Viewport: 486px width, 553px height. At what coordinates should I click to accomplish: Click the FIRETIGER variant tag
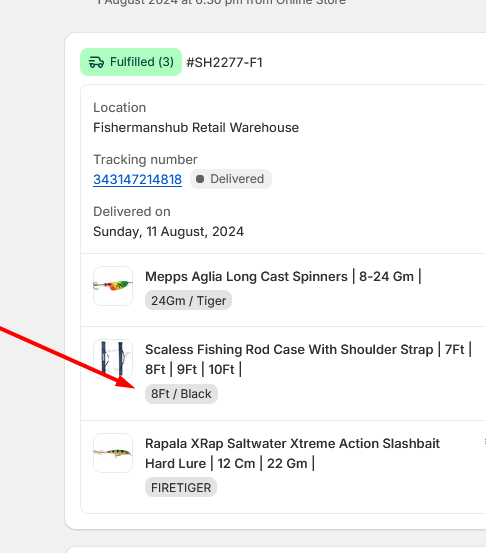[x=181, y=487]
